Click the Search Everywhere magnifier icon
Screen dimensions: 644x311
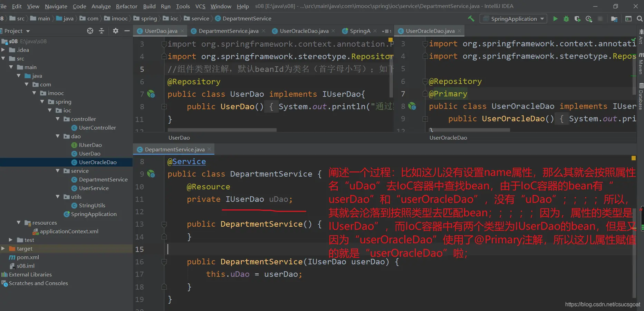(640, 19)
